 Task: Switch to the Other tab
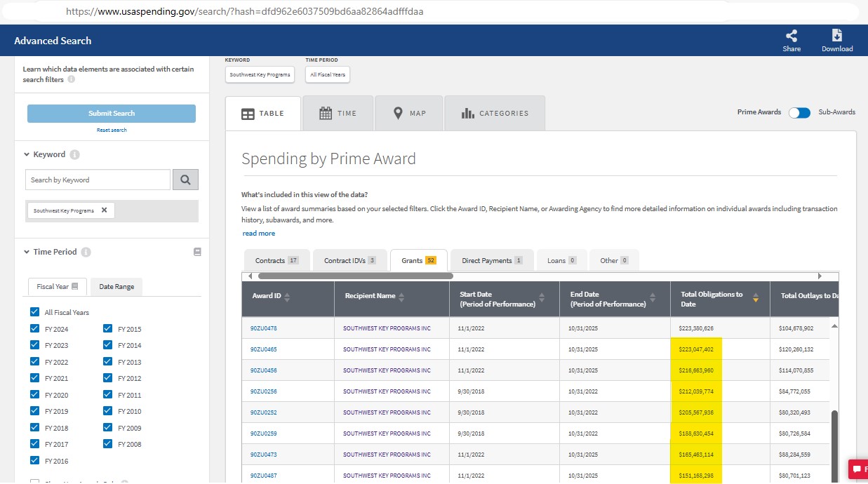pos(614,260)
